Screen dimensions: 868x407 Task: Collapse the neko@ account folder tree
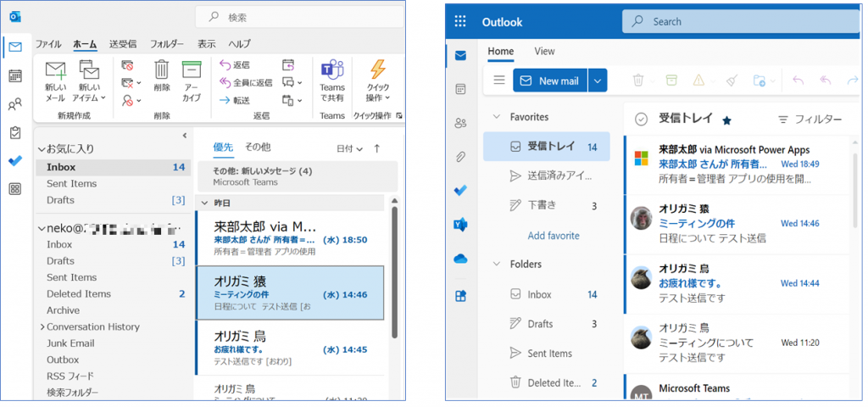pyautogui.click(x=41, y=228)
